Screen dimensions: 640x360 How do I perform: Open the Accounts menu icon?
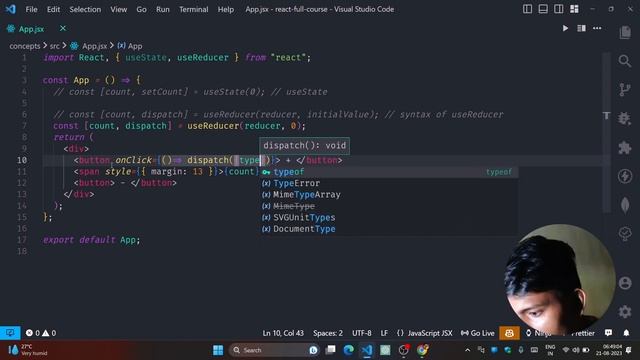(625, 283)
